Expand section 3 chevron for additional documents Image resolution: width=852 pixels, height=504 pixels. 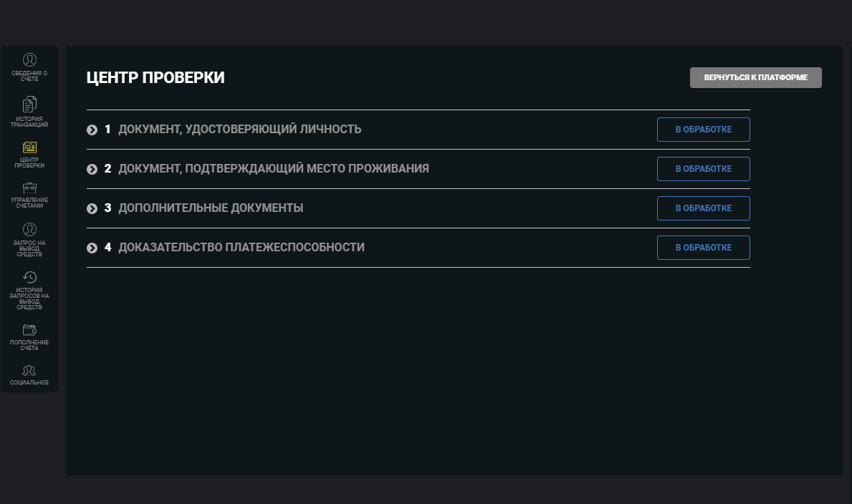[x=92, y=208]
